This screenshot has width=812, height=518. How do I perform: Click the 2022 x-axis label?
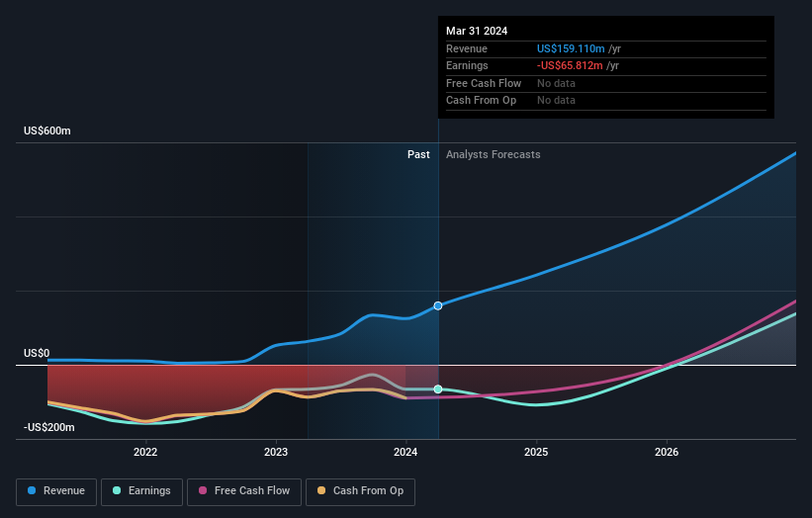[145, 452]
